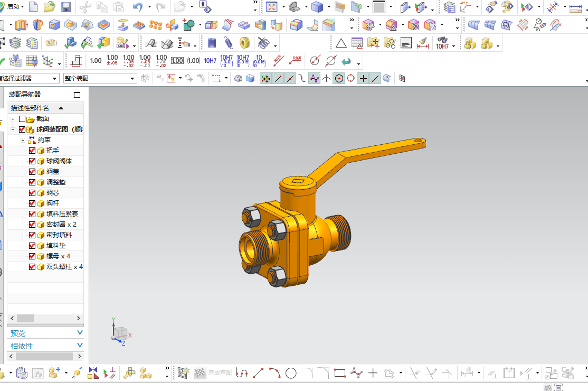Viewport: 588px width, 391px height.
Task: Select the 调整垫 tree item
Action: [56, 182]
